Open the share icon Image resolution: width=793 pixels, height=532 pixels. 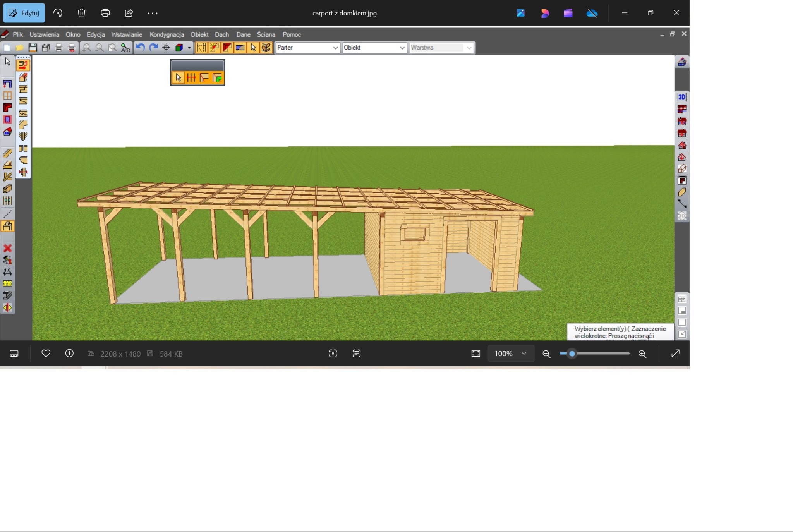pos(129,13)
